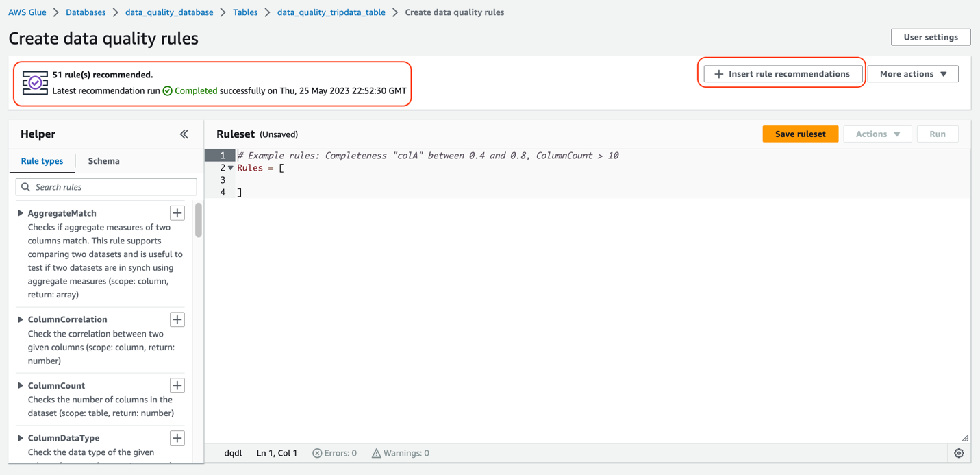
Task: Add the ColumnCorrelation rule with plus icon
Action: tap(177, 319)
